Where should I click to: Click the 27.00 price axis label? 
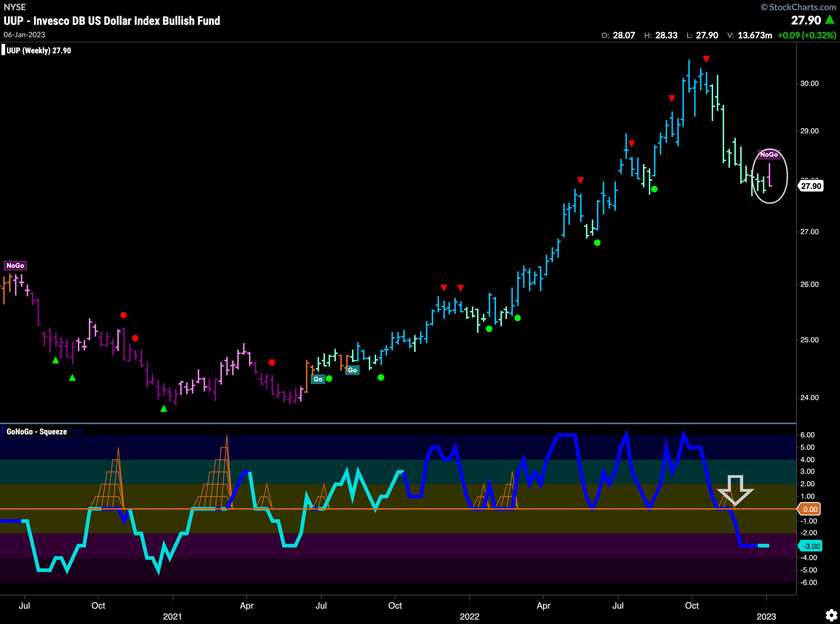coord(809,232)
